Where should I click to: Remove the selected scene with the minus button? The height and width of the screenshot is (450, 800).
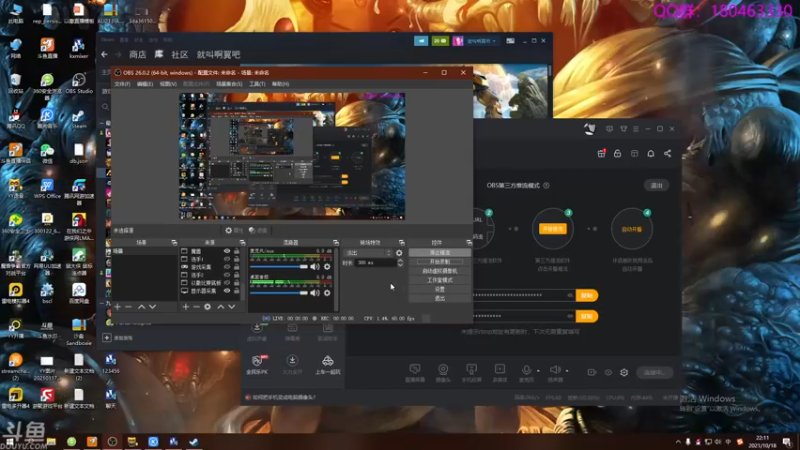pyautogui.click(x=129, y=307)
